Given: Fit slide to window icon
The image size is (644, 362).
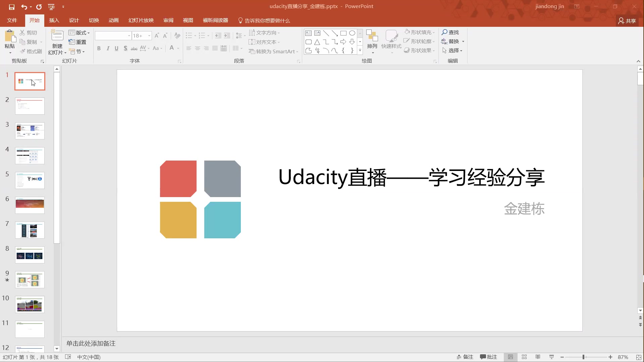Looking at the screenshot, I should [x=639, y=357].
